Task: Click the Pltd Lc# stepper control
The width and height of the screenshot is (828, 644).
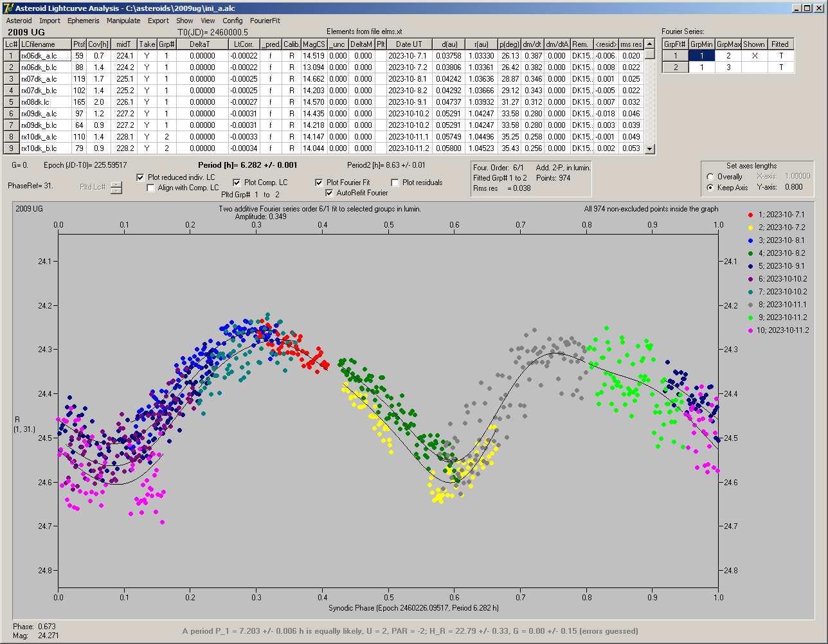Action: [x=116, y=187]
